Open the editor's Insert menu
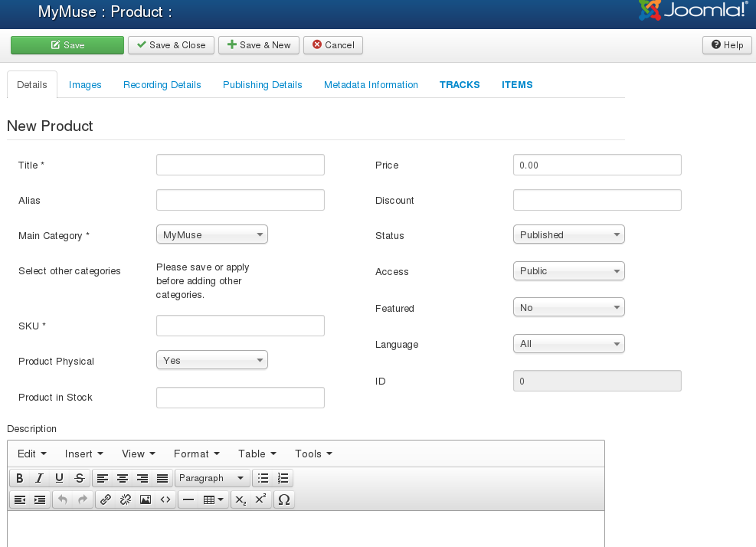Screen dimensions: 756x547 (x=83, y=454)
